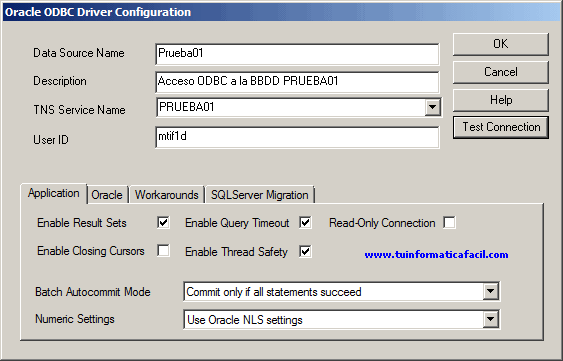The image size is (563, 361).
Task: Click the OK button
Action: click(x=501, y=44)
